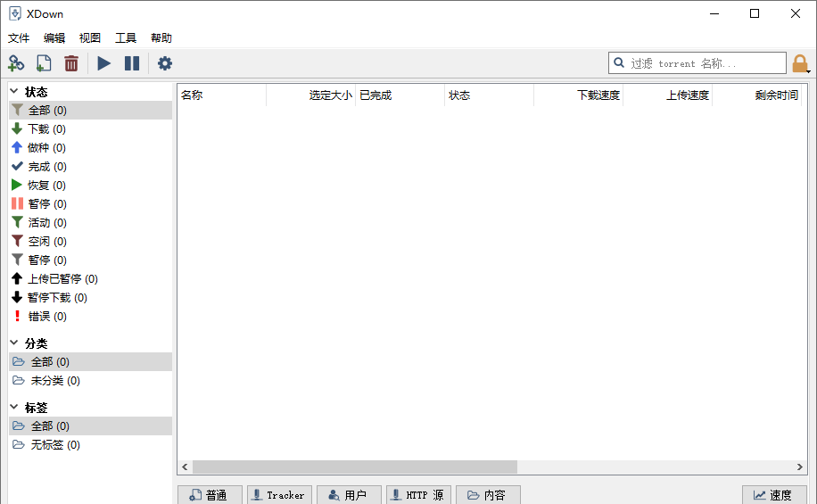Open settings with the gear icon
This screenshot has width=817, height=504.
[165, 63]
